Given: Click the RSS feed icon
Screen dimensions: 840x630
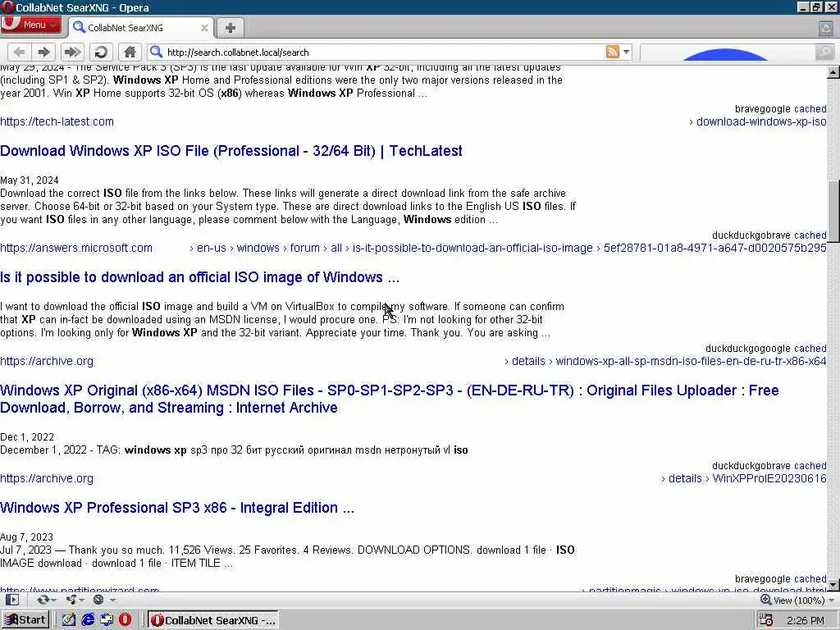Looking at the screenshot, I should pos(612,52).
